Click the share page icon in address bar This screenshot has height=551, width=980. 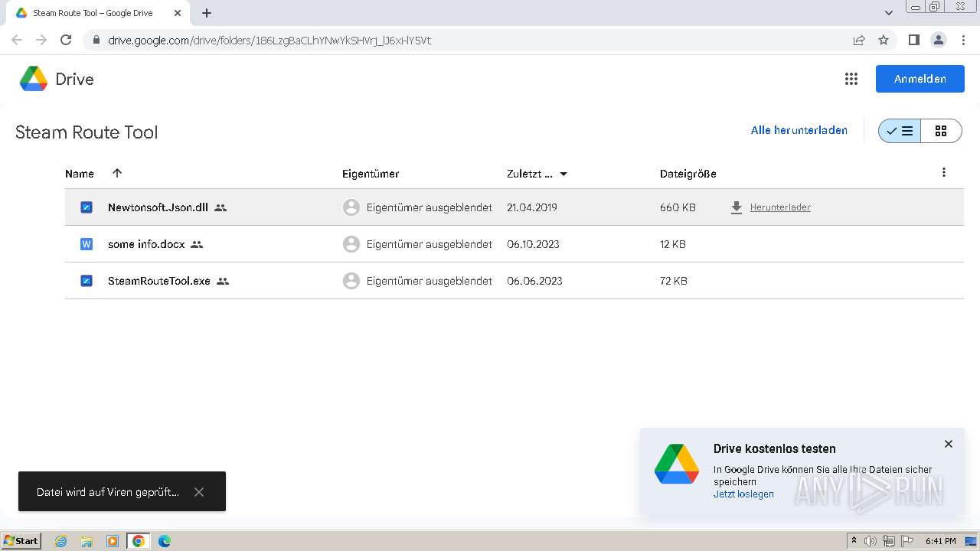coord(859,40)
